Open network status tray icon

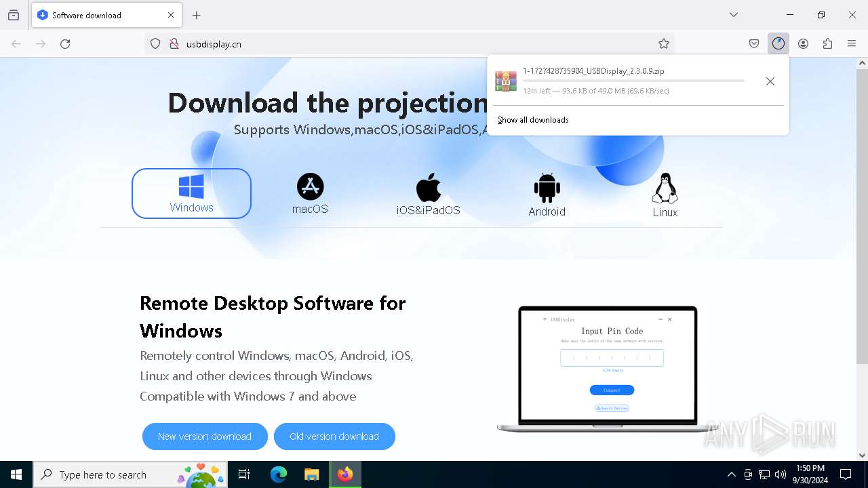[x=764, y=474]
